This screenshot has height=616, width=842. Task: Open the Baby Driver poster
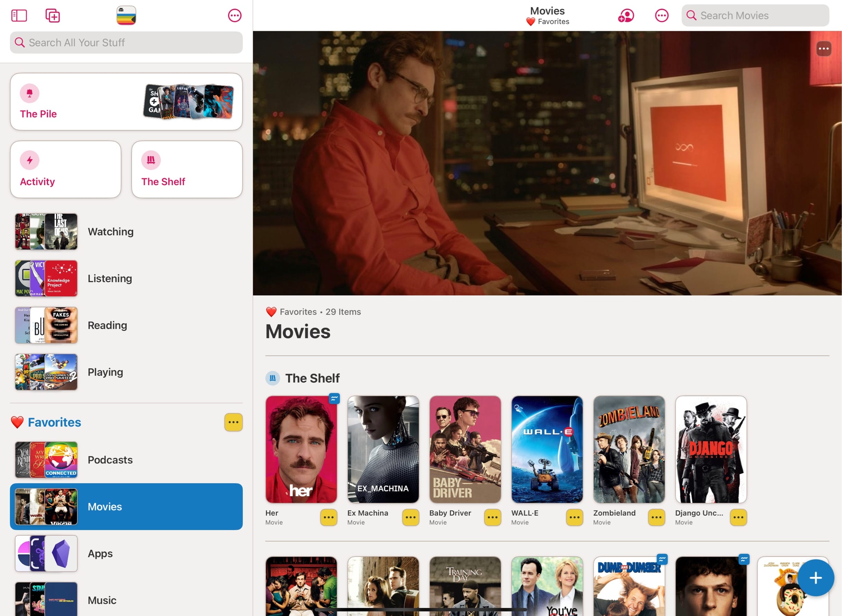click(x=465, y=449)
